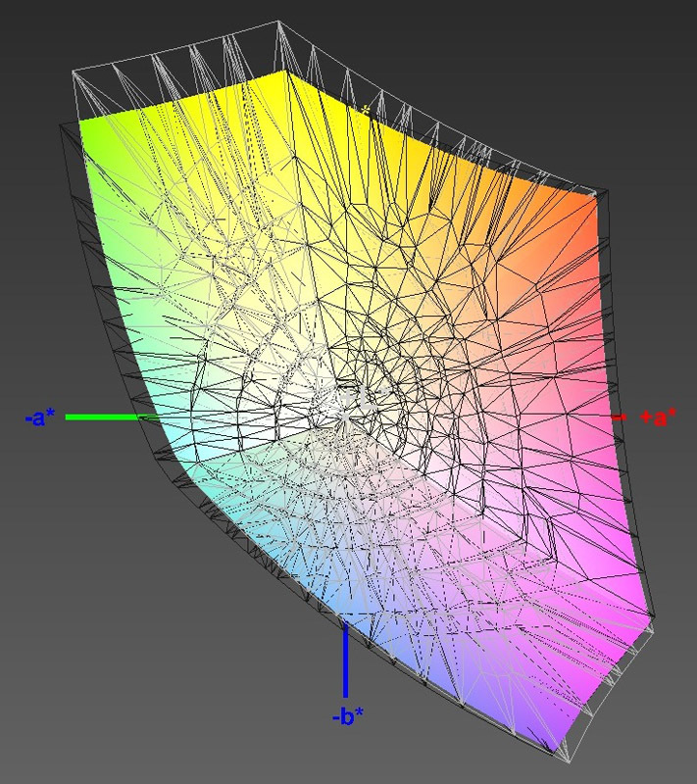Click the +a* axis label
The width and height of the screenshot is (697, 784).
658,417
